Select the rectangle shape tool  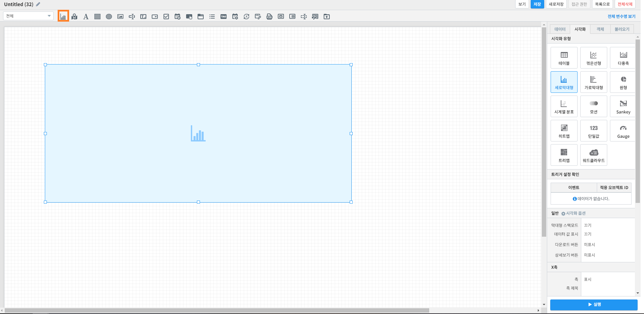click(97, 17)
